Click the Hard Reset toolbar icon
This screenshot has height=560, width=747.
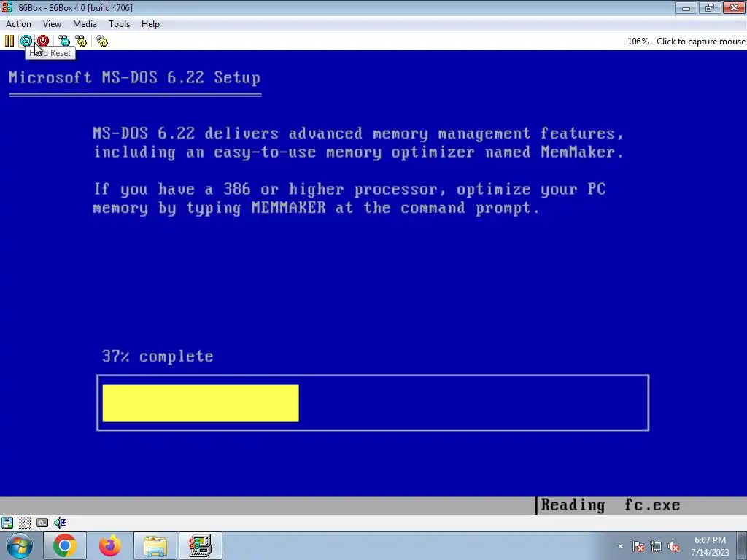[x=26, y=41]
